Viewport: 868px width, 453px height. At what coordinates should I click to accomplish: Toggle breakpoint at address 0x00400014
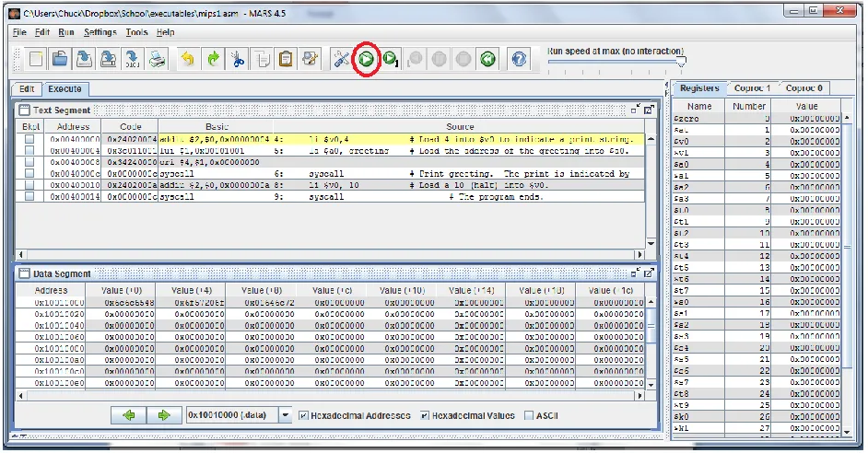click(29, 196)
